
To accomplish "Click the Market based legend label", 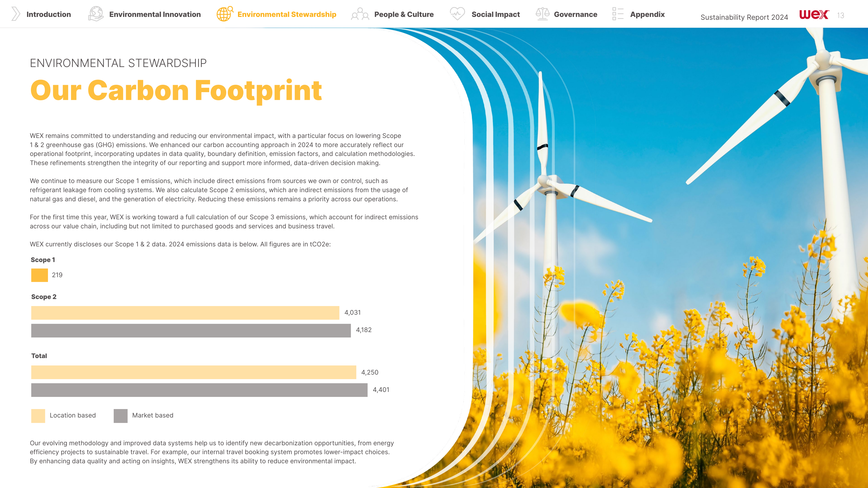I will pos(153,416).
